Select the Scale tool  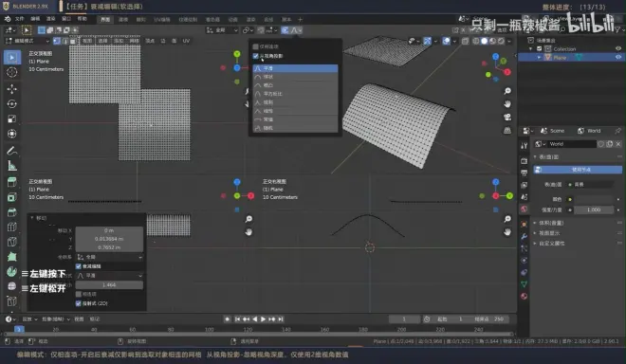coord(12,118)
